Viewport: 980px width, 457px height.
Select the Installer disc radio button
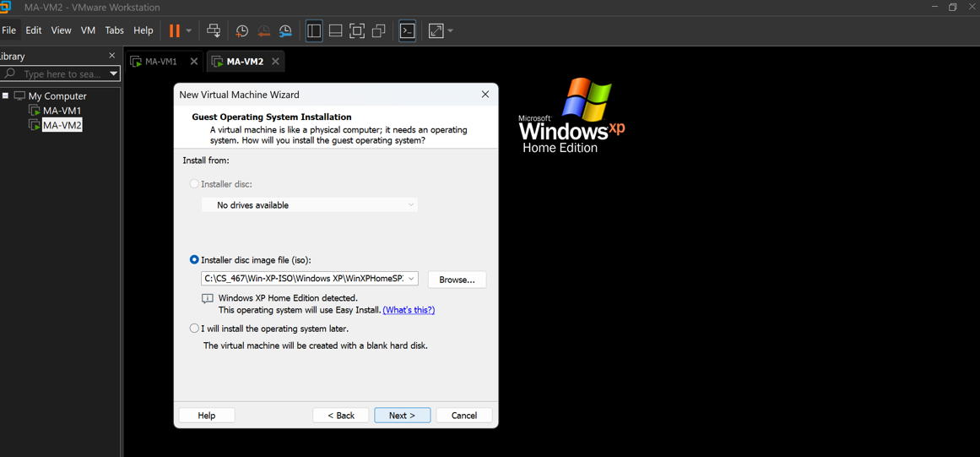coord(194,184)
